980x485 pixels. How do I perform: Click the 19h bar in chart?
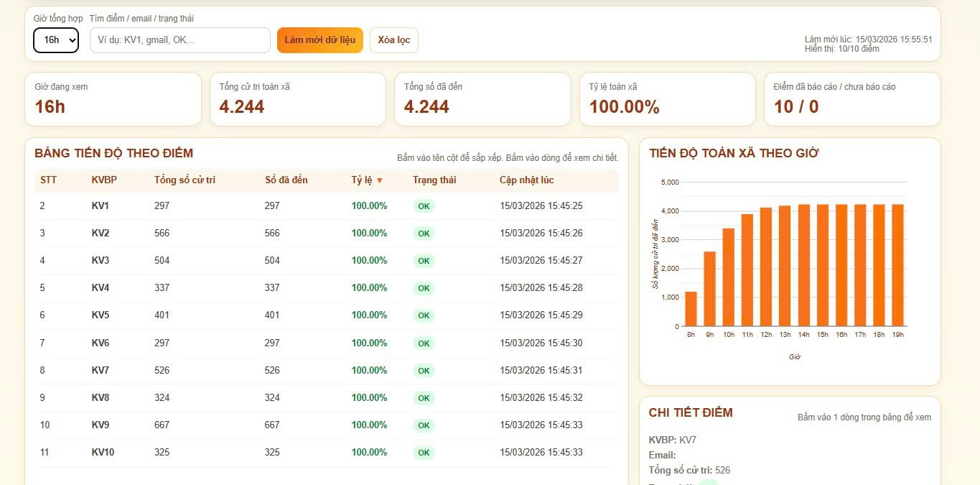pos(897,265)
